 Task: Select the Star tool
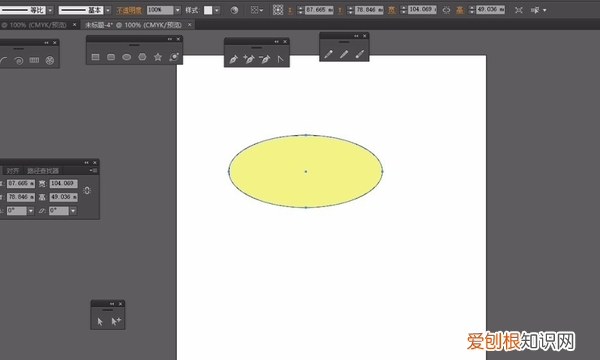click(x=158, y=57)
